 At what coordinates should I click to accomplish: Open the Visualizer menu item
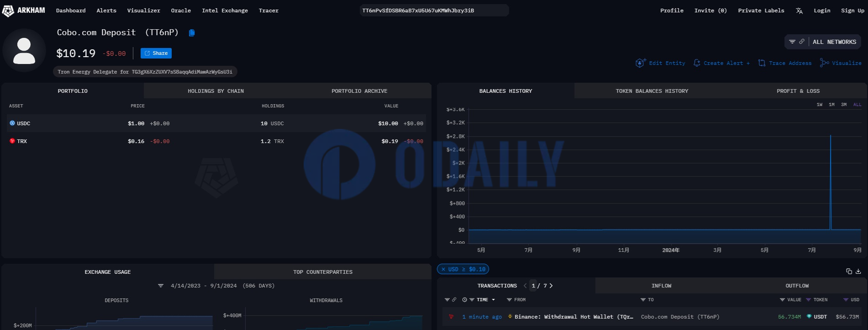pos(144,11)
